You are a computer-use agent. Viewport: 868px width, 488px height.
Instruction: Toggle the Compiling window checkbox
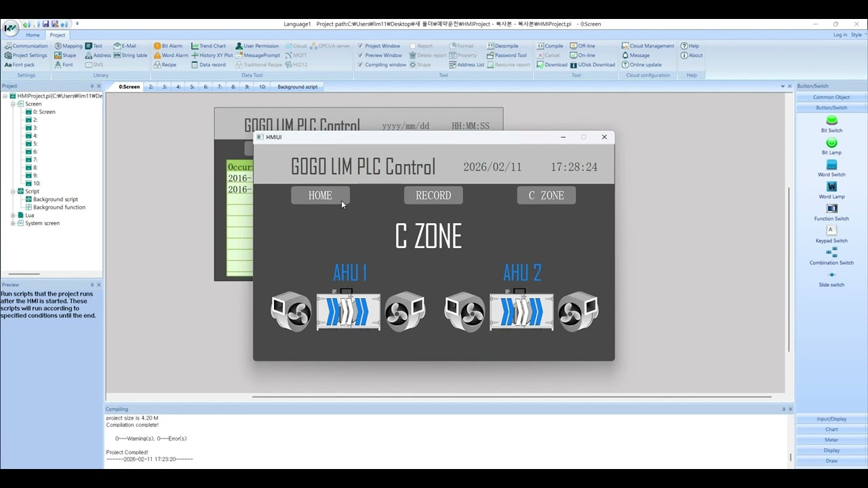click(360, 65)
